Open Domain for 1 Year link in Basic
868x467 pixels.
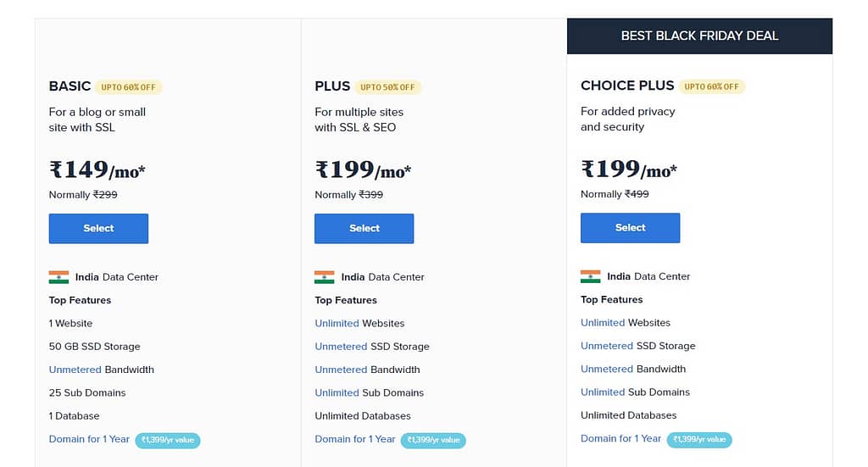[89, 439]
